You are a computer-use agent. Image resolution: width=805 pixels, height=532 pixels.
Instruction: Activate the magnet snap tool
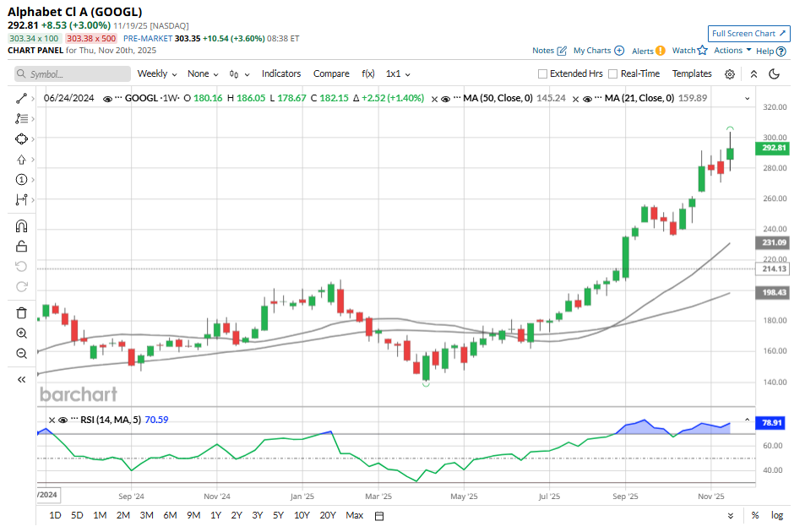(x=21, y=225)
